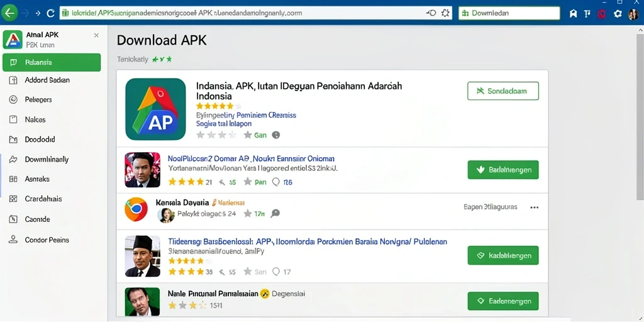
Task: Click the browser address bar URL
Action: (x=187, y=13)
